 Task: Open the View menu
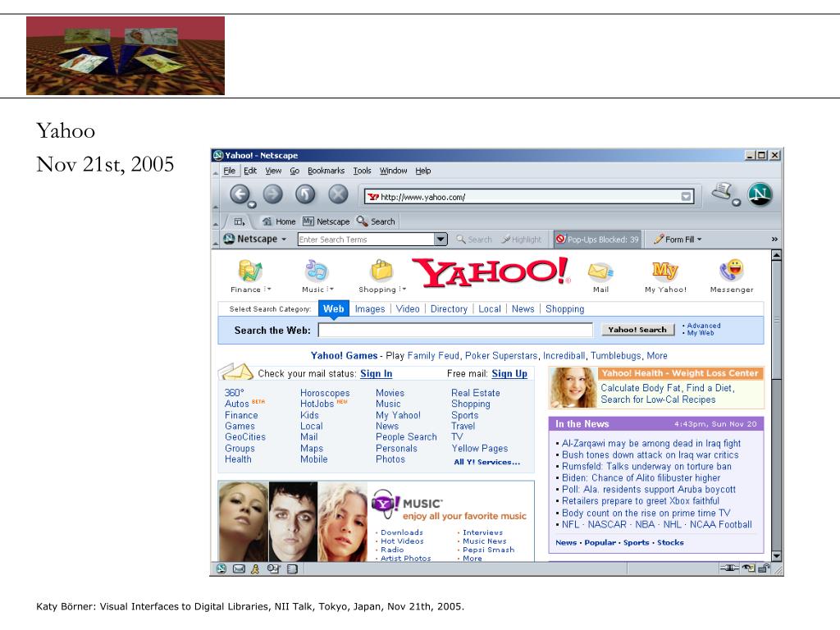(x=273, y=171)
